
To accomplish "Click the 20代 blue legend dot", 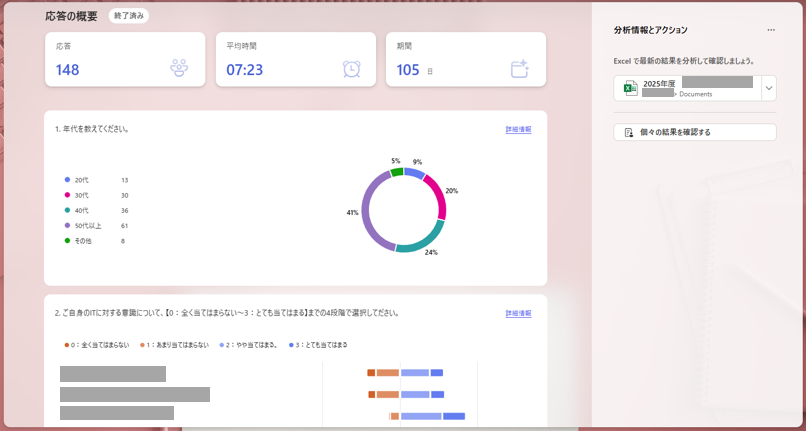I will (x=68, y=180).
